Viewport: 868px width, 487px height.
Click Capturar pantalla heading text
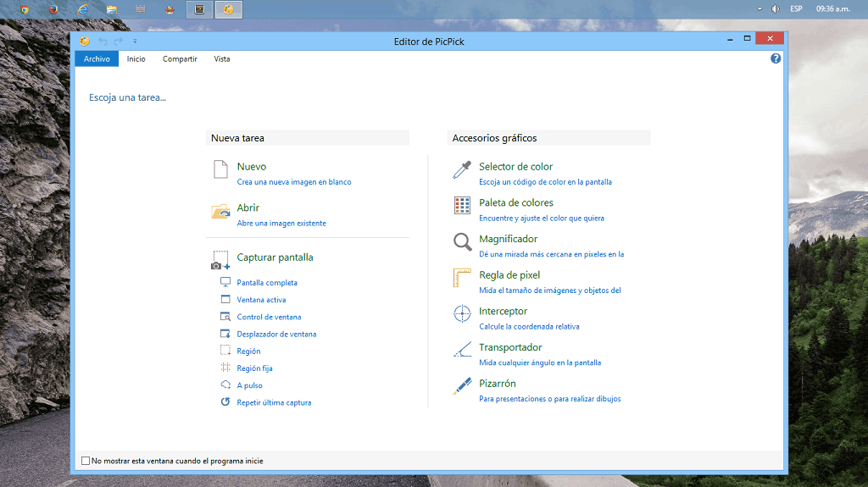(275, 257)
